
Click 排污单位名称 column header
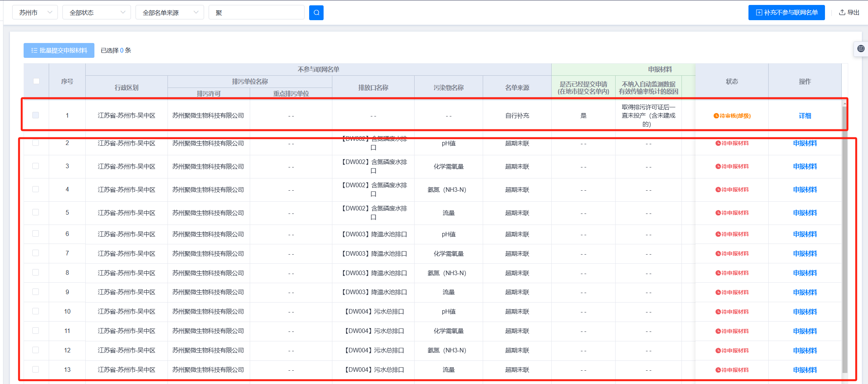click(250, 81)
